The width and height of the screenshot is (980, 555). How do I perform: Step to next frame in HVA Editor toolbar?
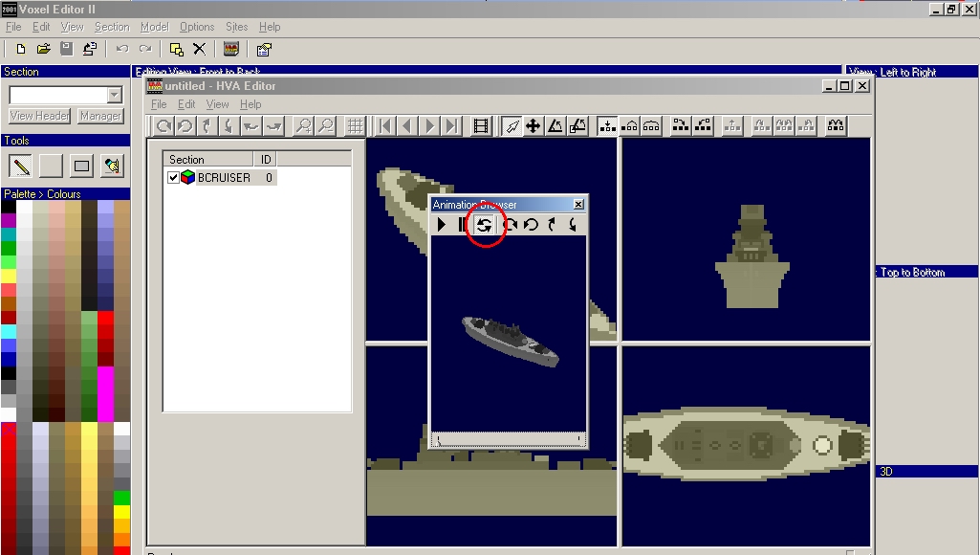(x=428, y=126)
